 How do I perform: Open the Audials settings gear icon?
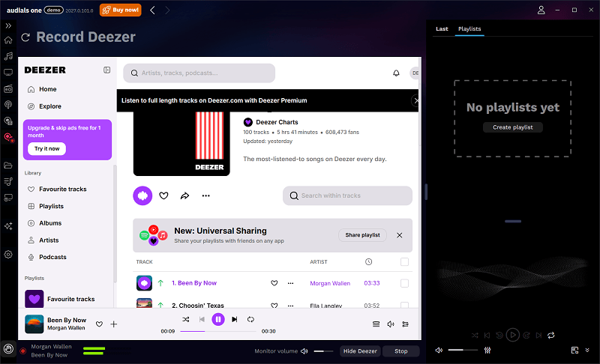[8, 255]
